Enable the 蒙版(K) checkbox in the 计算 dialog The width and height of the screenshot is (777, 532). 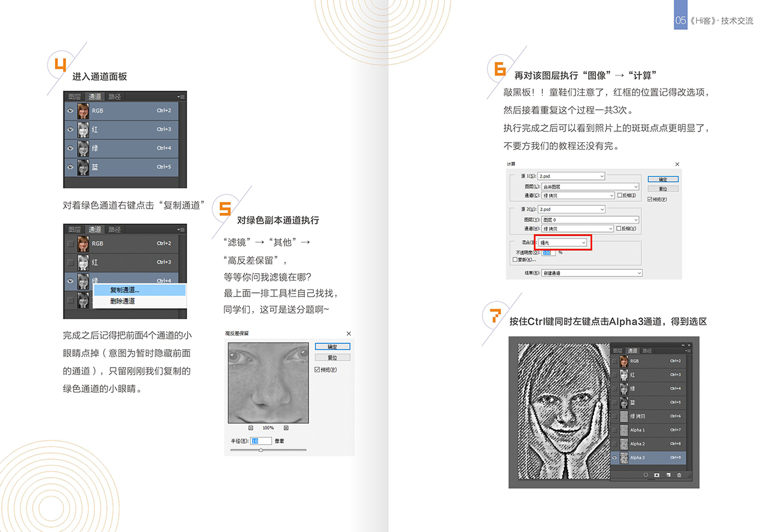515,259
